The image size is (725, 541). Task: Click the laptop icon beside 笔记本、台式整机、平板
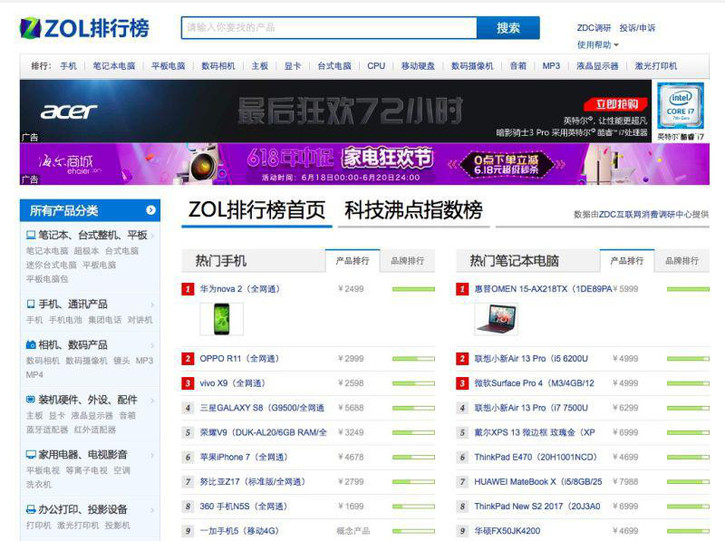tap(31, 235)
